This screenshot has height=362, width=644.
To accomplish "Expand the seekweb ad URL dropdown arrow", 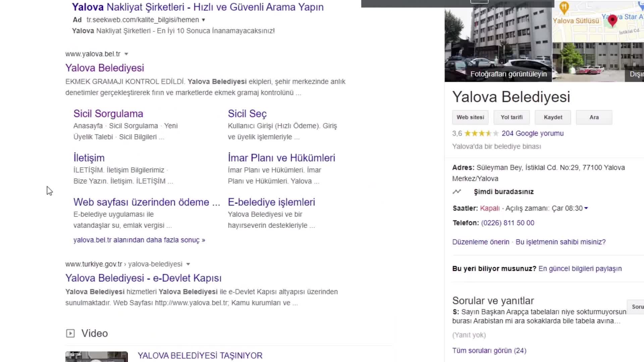I will pos(203,20).
